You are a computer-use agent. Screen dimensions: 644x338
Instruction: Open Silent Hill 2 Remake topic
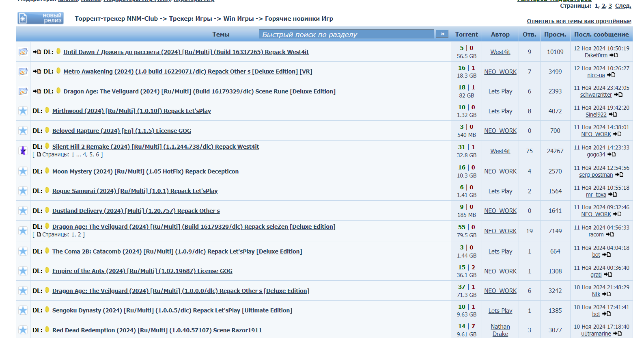(155, 147)
